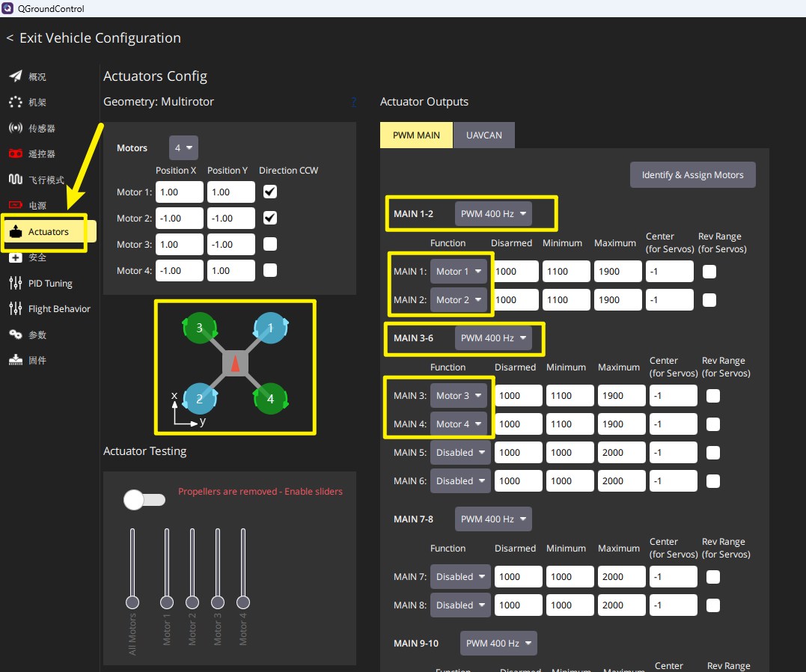
Task: Click MAIN 7 Disarmed value field
Action: [518, 577]
